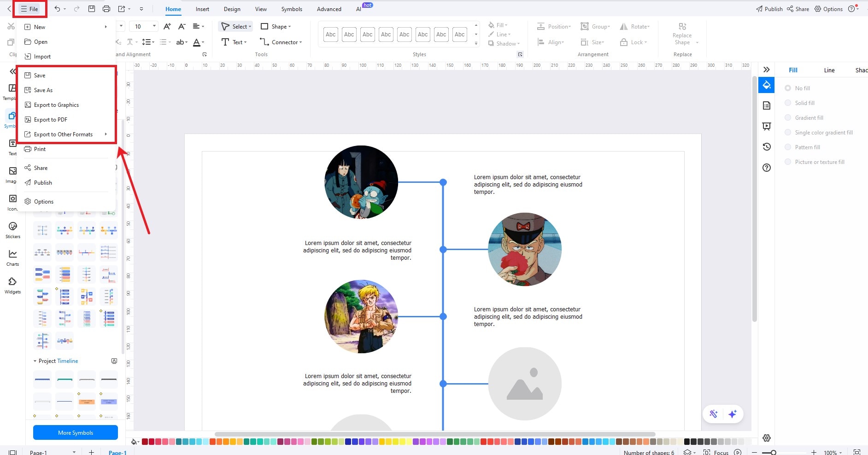Open the Position dropdown in Arrangement
Image resolution: width=868 pixels, height=455 pixels.
tap(554, 27)
